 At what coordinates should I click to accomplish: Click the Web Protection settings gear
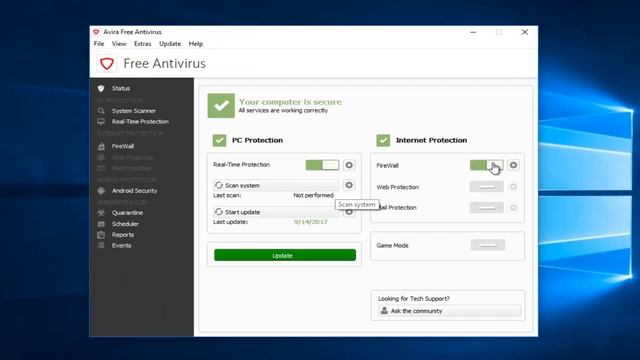[x=513, y=187]
